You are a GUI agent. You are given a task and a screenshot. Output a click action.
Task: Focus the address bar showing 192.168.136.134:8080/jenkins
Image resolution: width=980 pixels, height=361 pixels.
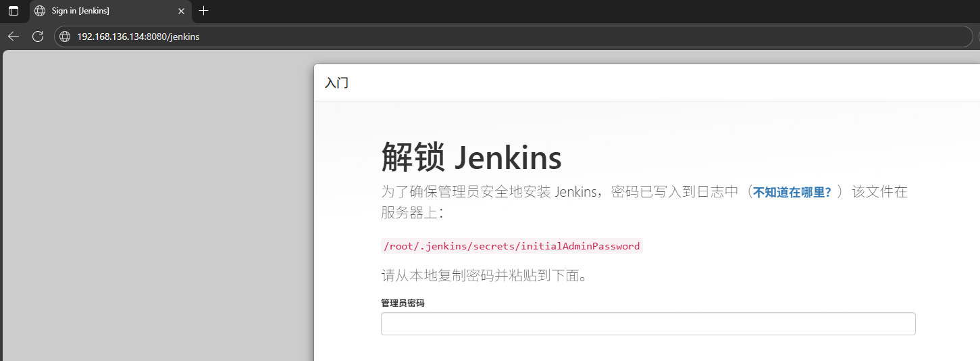coord(513,37)
